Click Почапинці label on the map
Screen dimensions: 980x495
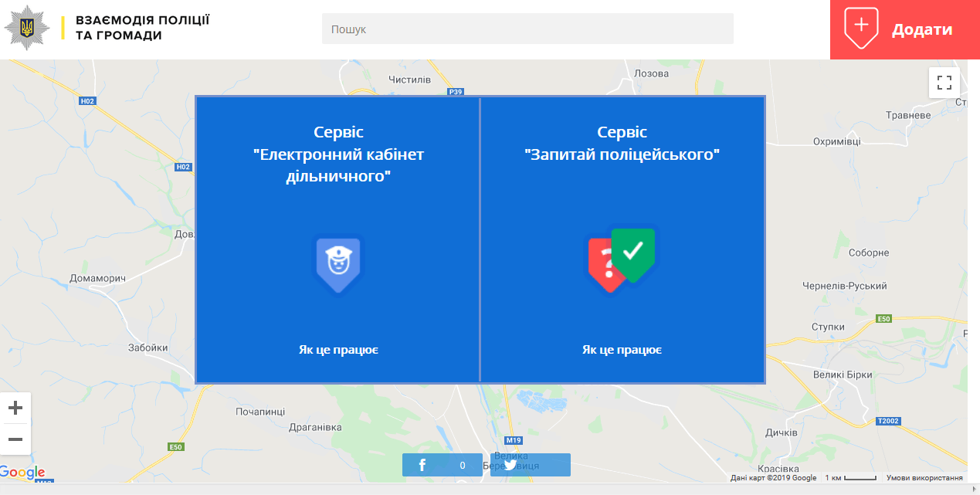[260, 412]
